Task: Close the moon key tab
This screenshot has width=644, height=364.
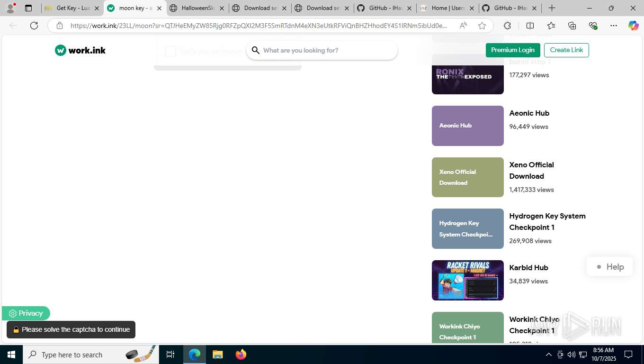Action: pyautogui.click(x=159, y=8)
